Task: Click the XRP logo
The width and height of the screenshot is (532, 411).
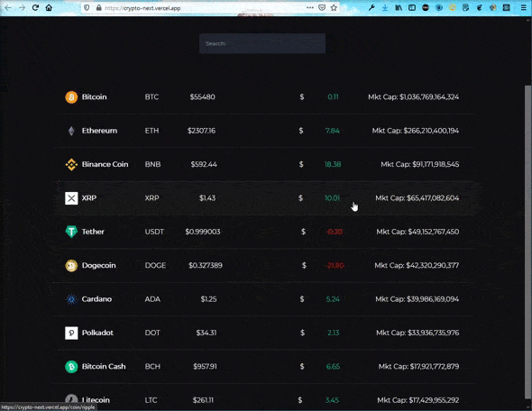Action: (x=71, y=198)
